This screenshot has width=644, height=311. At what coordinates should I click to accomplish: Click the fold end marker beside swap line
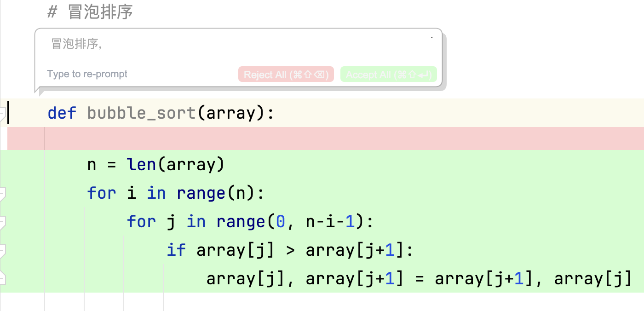point(2,278)
